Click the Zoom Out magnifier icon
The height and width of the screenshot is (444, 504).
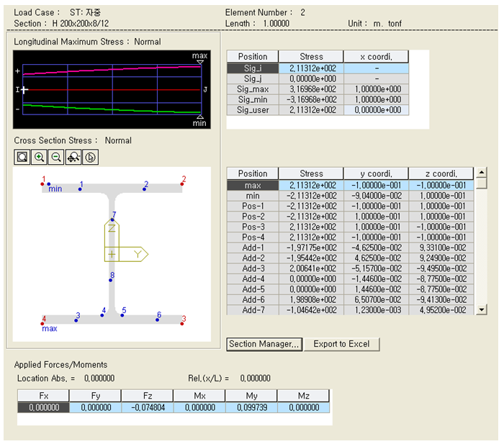click(x=55, y=157)
